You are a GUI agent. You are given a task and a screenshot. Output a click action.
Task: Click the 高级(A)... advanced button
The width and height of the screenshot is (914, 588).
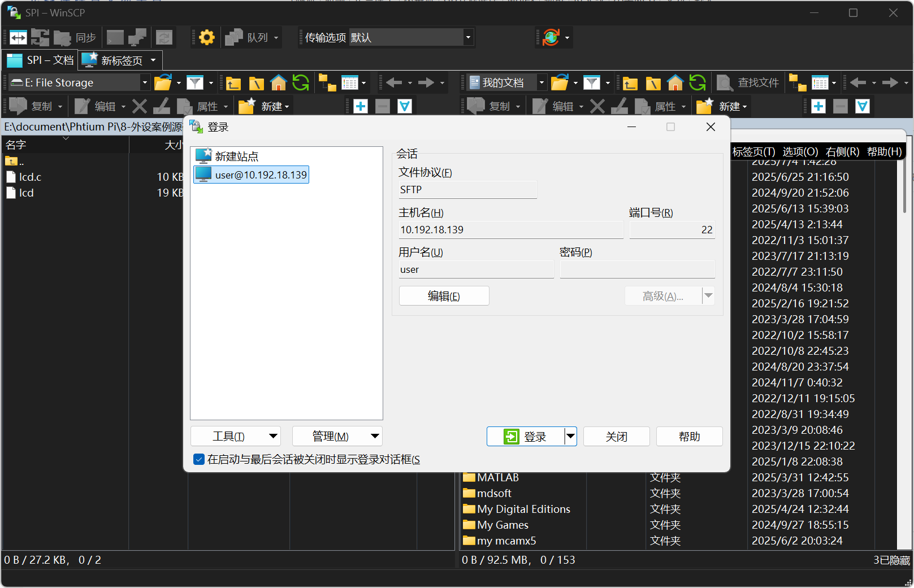point(663,295)
